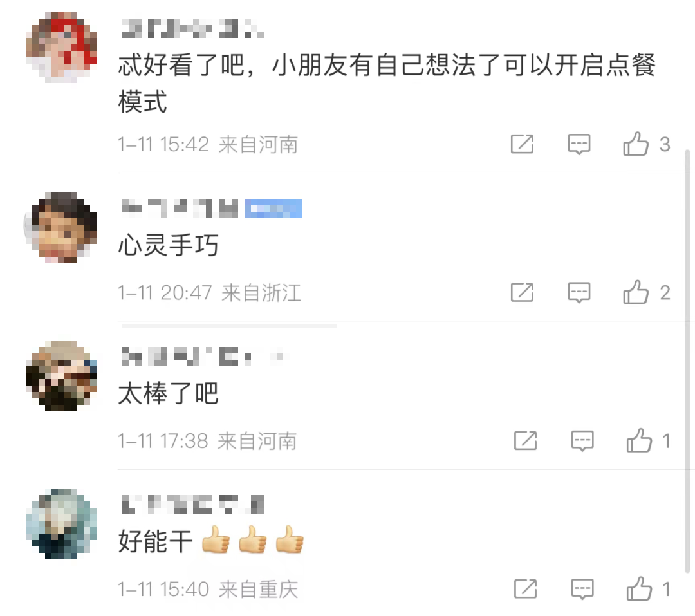
Task: Reply to the 太棒了吧 comment
Action: pyautogui.click(x=582, y=440)
